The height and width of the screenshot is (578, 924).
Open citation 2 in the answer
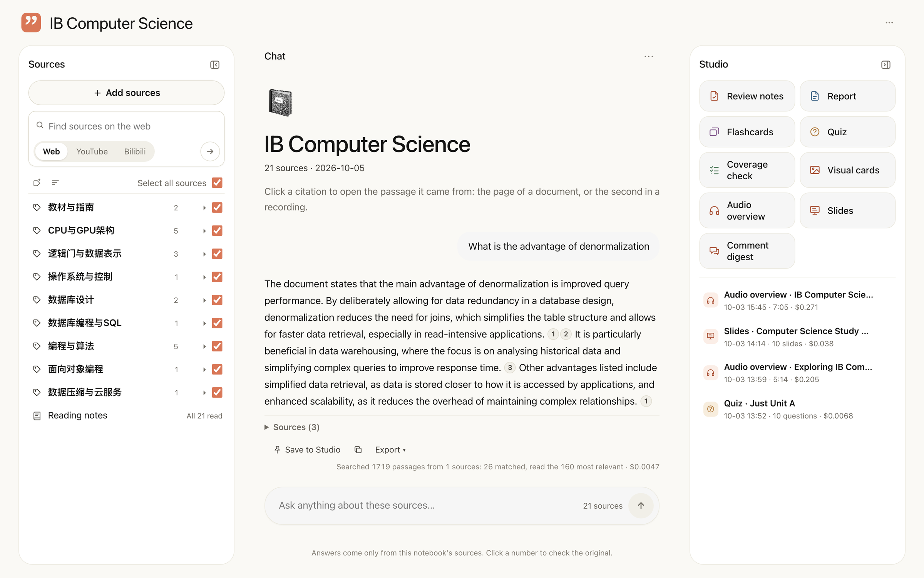(x=566, y=334)
